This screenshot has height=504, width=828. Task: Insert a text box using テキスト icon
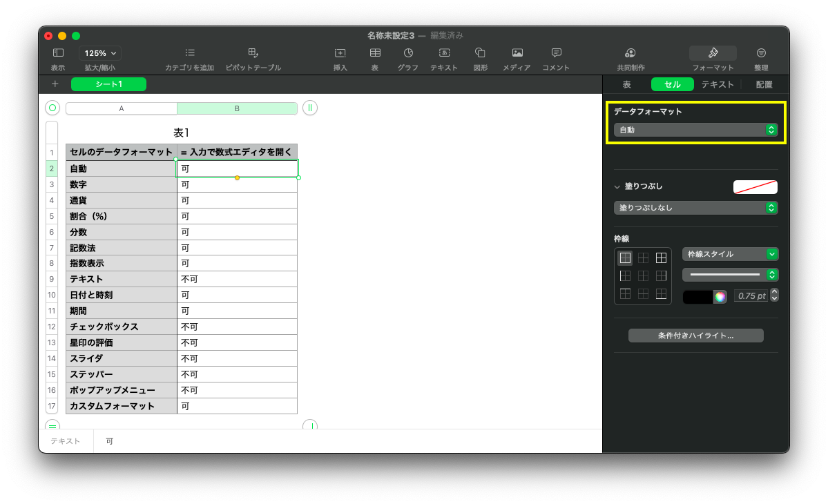444,53
